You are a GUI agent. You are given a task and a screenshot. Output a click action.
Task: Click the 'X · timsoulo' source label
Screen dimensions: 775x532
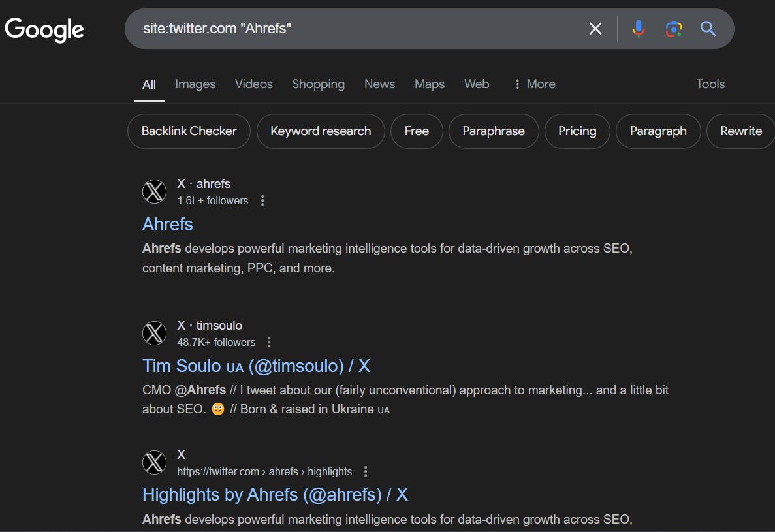210,326
